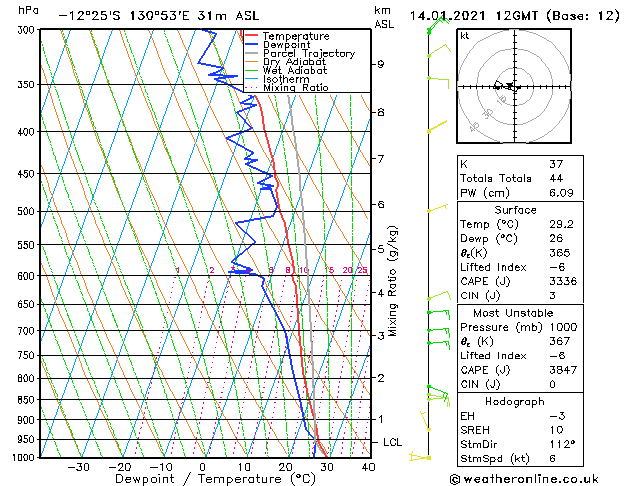The height and width of the screenshot is (486, 629).
Task: Click the hPa axis unit label
Action: click(28, 11)
